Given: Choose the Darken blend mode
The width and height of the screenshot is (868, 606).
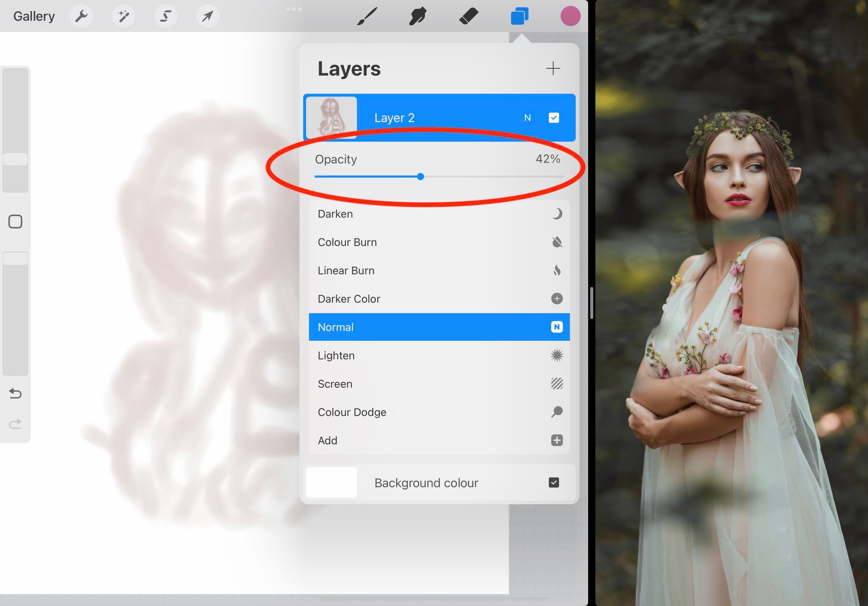Looking at the screenshot, I should [x=439, y=214].
